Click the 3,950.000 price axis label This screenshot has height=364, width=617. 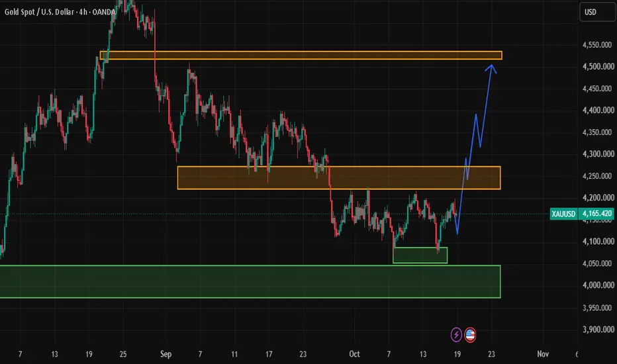pos(597,308)
